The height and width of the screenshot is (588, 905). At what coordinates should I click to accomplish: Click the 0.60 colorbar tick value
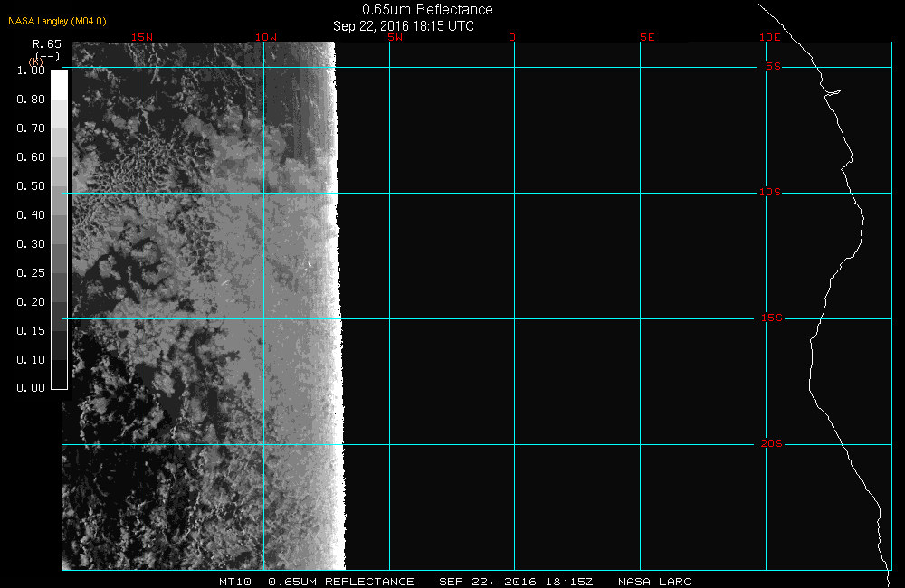31,157
